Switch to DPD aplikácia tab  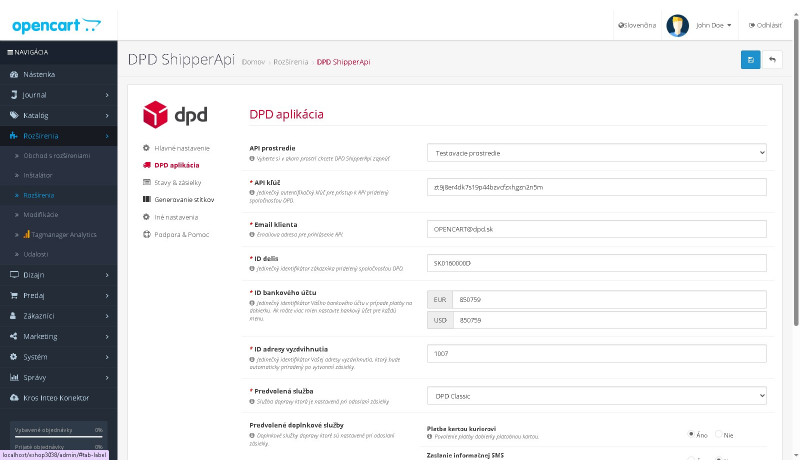pyautogui.click(x=177, y=165)
